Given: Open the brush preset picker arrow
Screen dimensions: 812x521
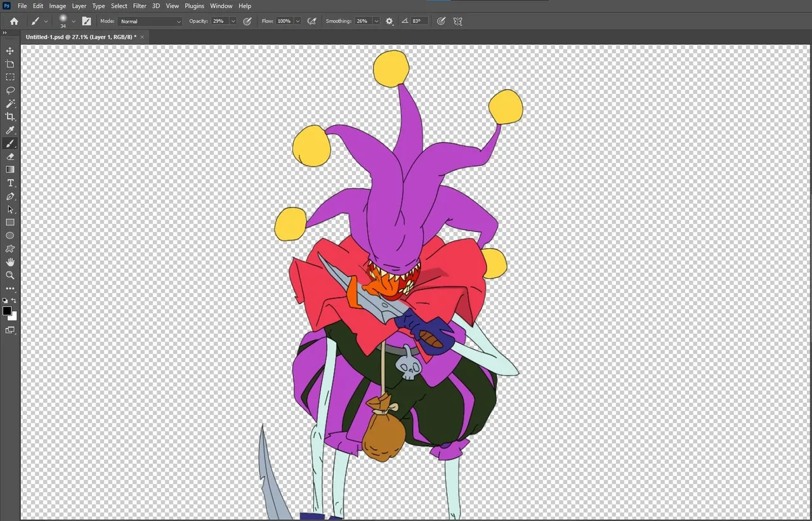Looking at the screenshot, I should pyautogui.click(x=74, y=21).
